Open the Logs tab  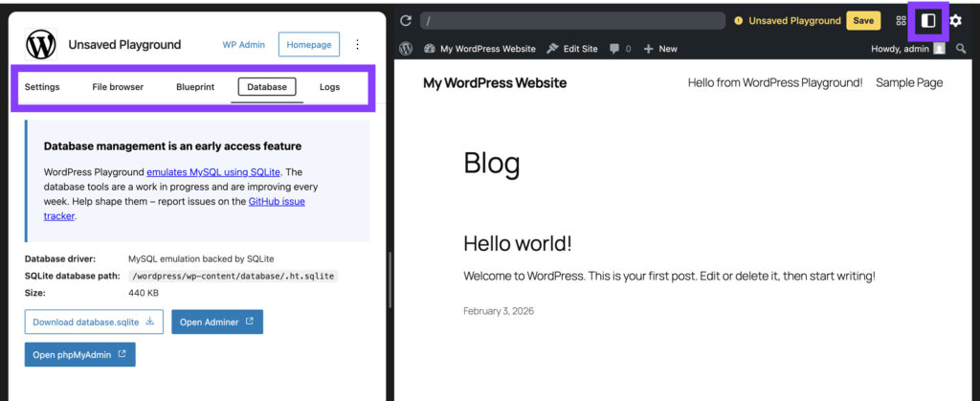[x=329, y=87]
